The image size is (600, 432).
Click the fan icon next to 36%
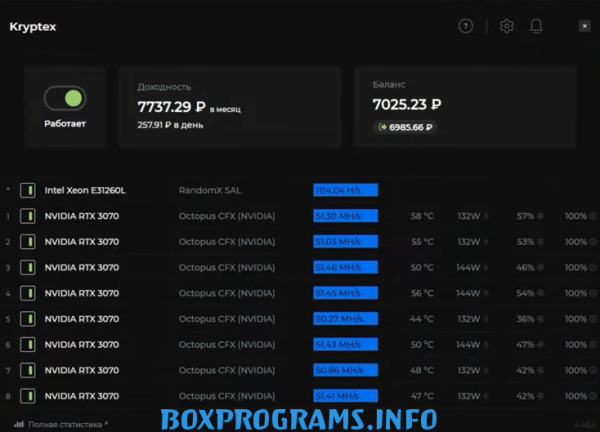(540, 319)
